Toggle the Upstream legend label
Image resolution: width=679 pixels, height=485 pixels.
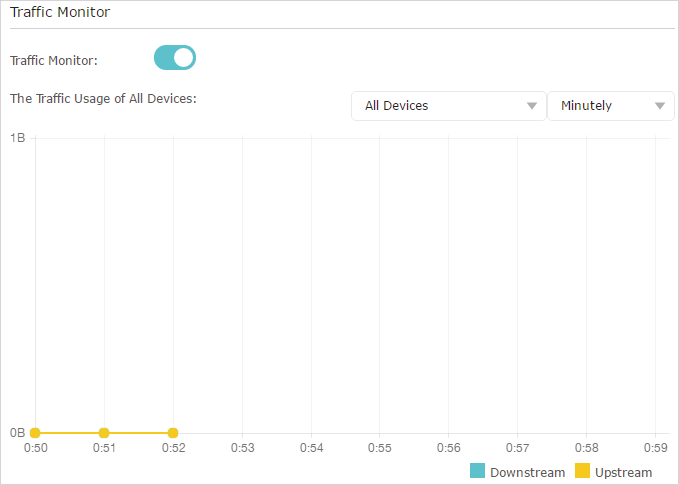click(624, 472)
